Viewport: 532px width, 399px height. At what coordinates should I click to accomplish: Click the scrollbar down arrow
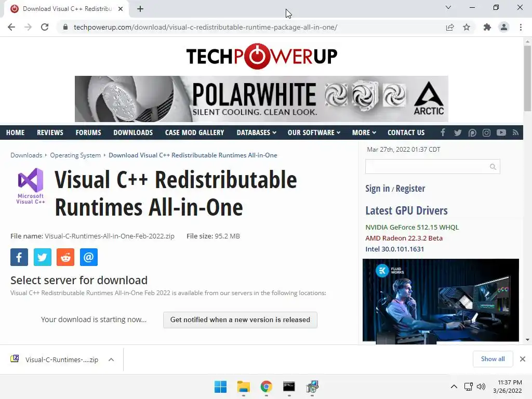click(x=527, y=340)
